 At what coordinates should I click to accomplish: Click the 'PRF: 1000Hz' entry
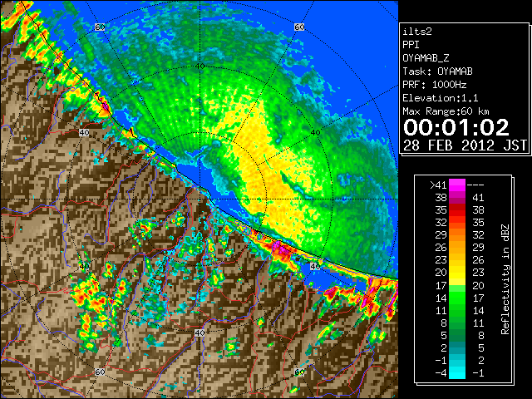[434, 85]
